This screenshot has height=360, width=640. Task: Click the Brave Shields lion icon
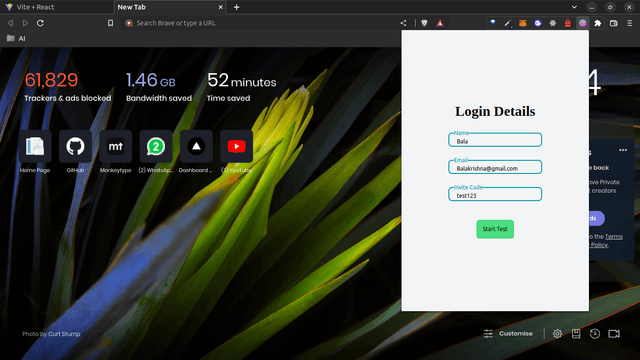click(x=424, y=23)
